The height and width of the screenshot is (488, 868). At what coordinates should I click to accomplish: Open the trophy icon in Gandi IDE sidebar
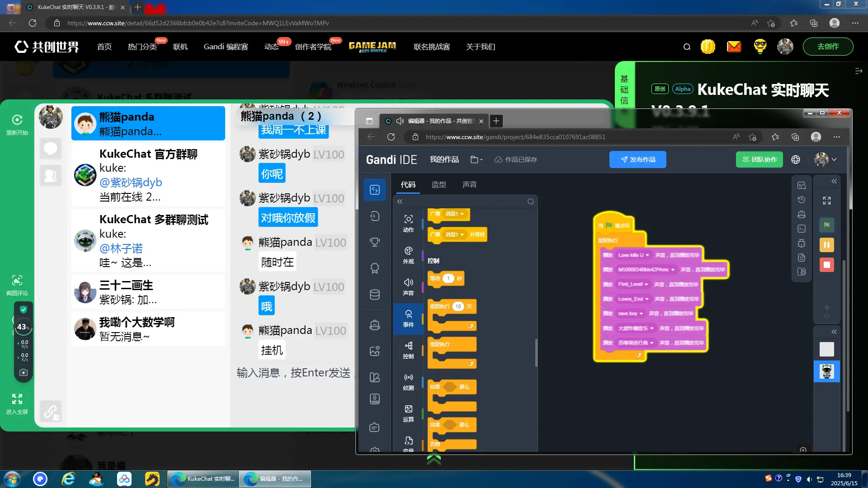375,242
